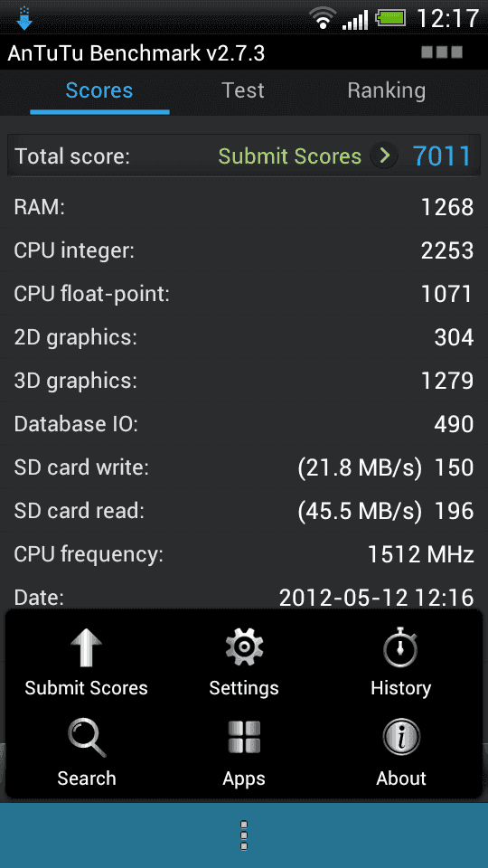
Task: Select the SD card write result row
Action: click(244, 467)
